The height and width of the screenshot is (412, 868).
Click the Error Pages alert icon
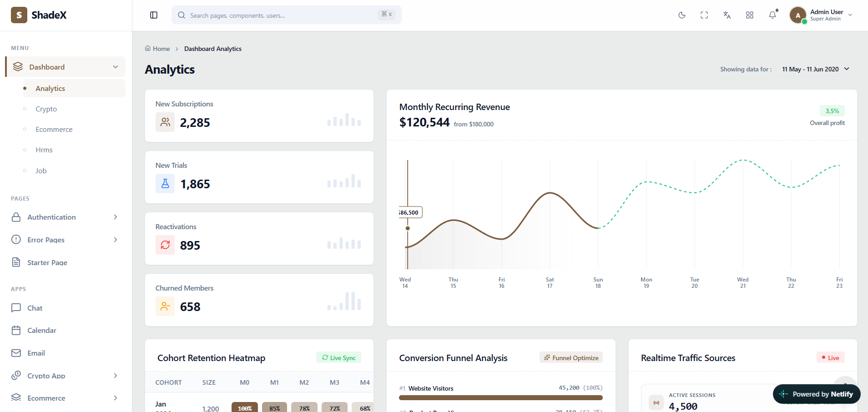(16, 240)
